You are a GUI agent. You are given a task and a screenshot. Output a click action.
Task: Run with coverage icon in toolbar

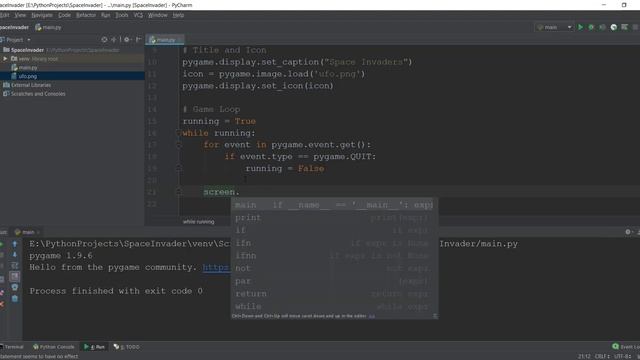(x=602, y=27)
